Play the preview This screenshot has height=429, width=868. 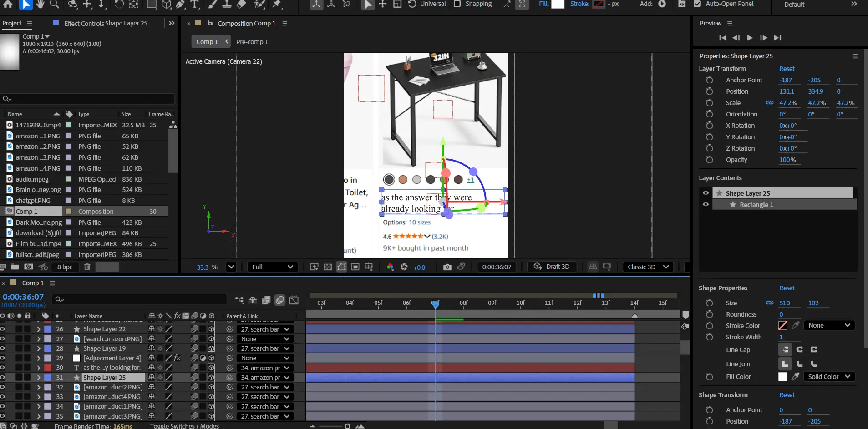(750, 38)
